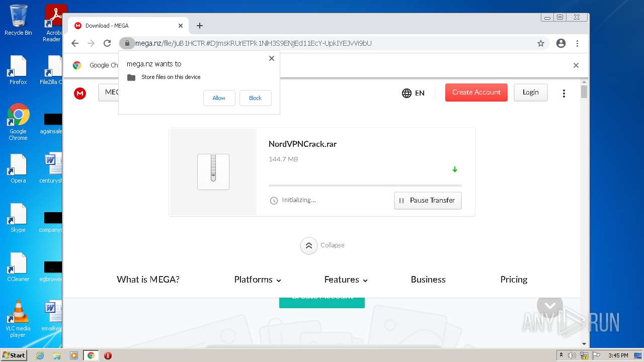Click the volume speaker tray icon

tap(572, 355)
